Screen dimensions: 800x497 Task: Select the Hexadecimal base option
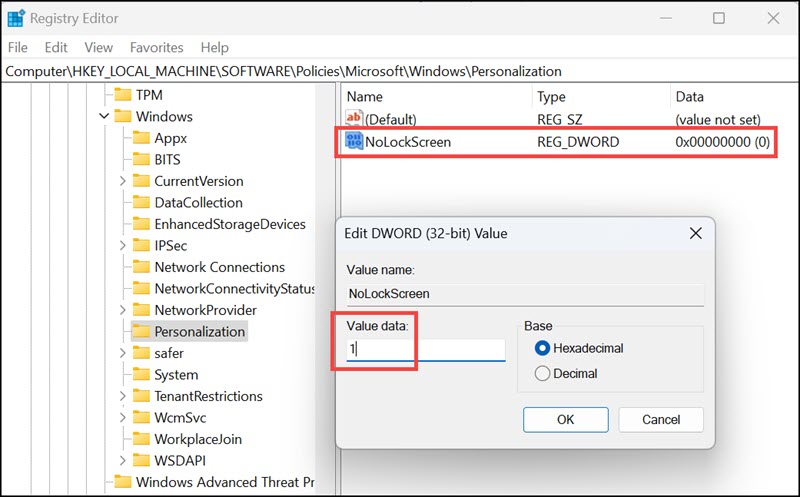coord(542,348)
